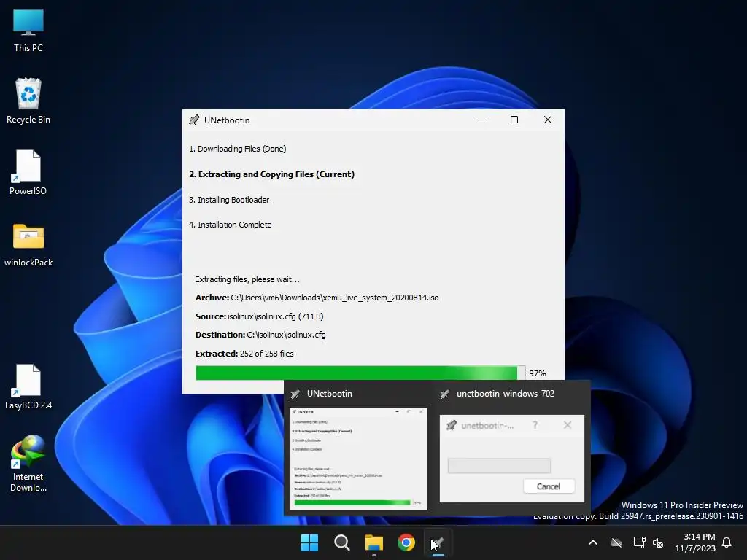
Task: Click '3. Installing Bootloader' step text
Action: click(x=228, y=200)
